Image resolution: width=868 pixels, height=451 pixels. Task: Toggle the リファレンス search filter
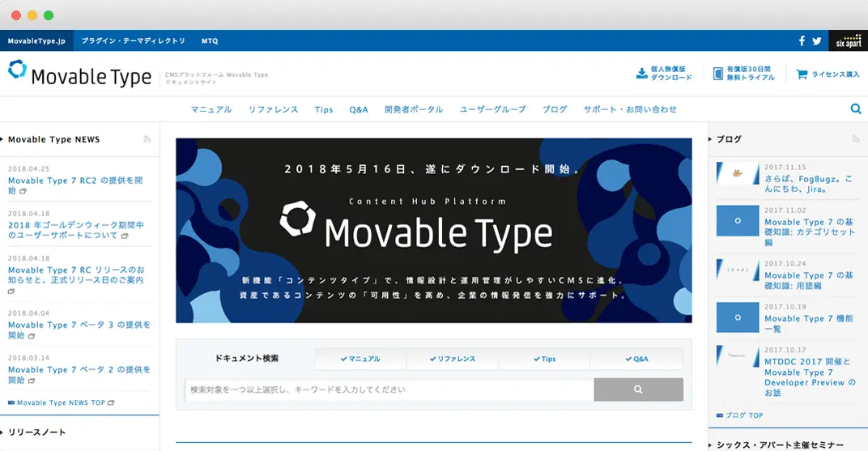pos(453,359)
